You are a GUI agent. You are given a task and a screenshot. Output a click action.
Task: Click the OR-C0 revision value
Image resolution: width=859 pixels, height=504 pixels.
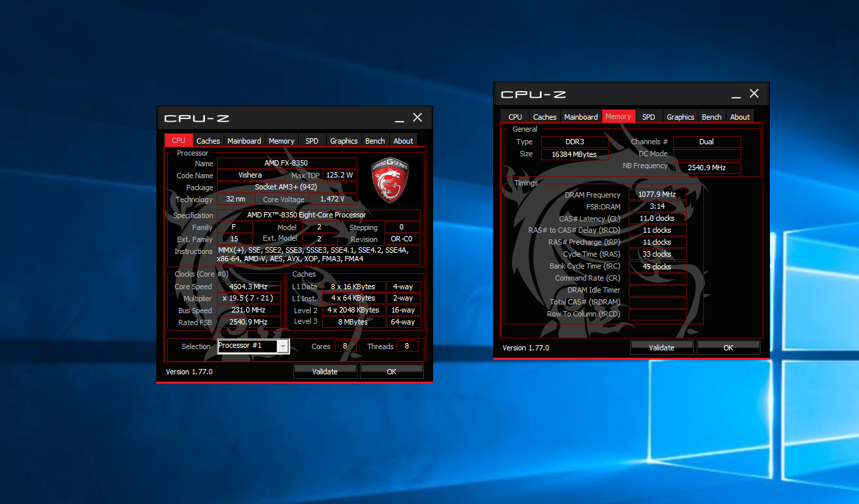point(401,239)
